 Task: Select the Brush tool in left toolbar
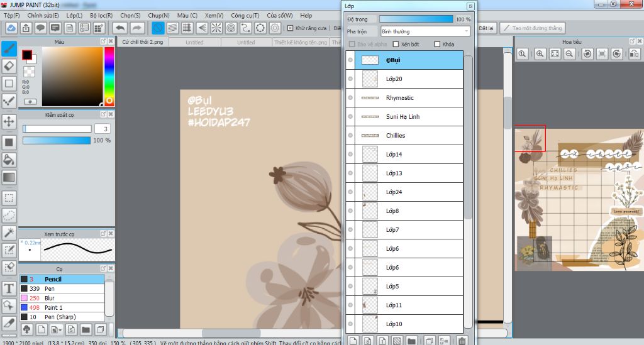pos(9,48)
